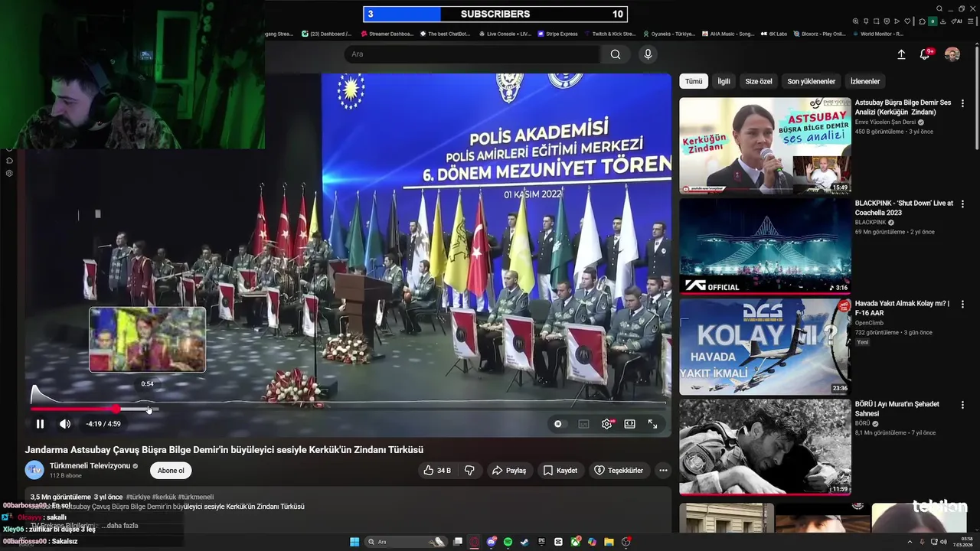Viewport: 980px width, 551px height.
Task: Open the 6K Labs bookmark
Action: 774,34
